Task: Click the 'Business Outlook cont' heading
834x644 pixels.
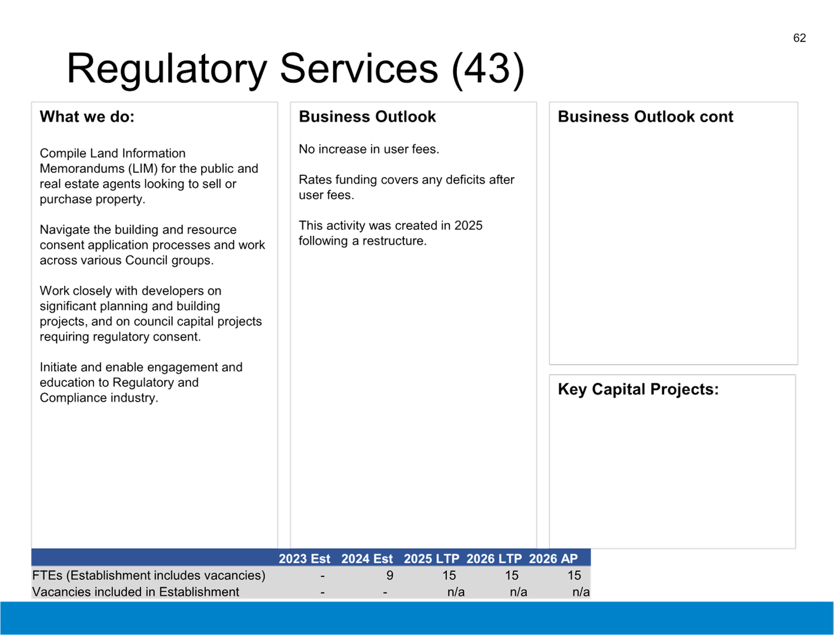Action: point(645,117)
